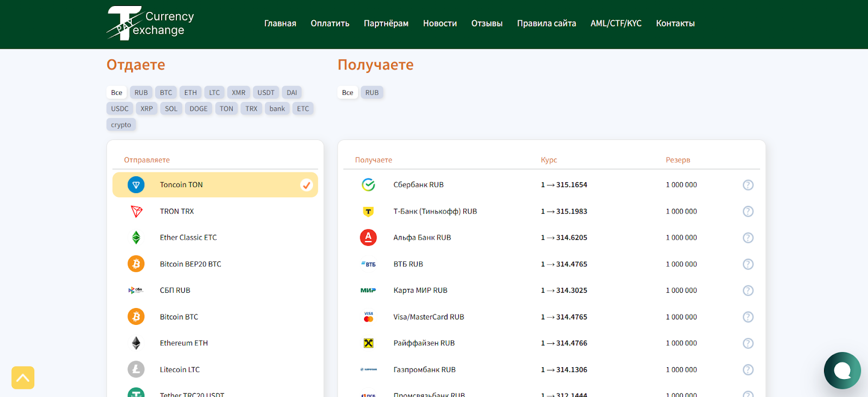Open the AML/CTF/KYC menu item
868x397 pixels.
pos(616,23)
